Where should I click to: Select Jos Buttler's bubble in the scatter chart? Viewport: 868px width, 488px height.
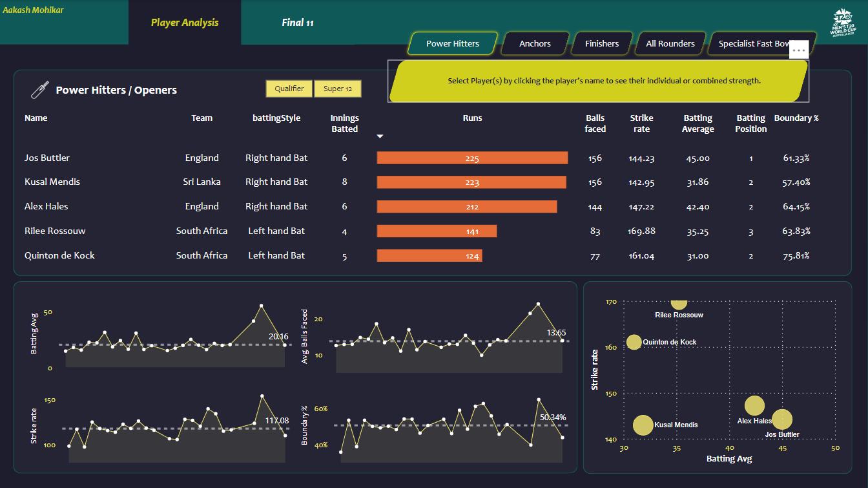(783, 420)
